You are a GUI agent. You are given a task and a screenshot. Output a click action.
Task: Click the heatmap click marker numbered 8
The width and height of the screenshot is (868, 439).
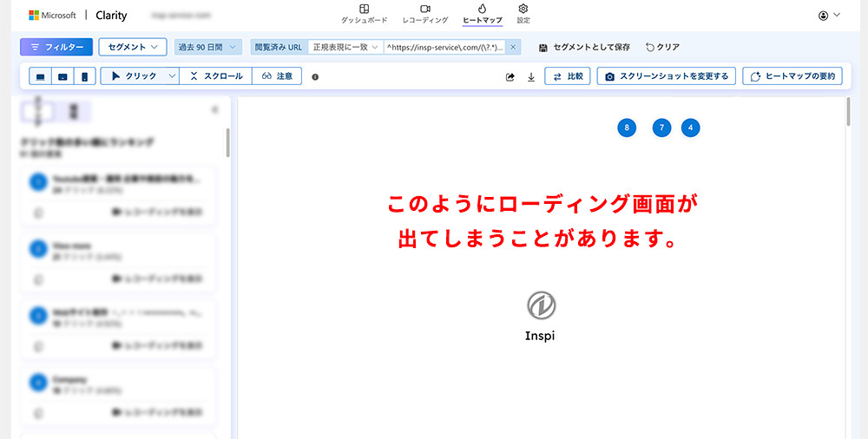coord(627,128)
